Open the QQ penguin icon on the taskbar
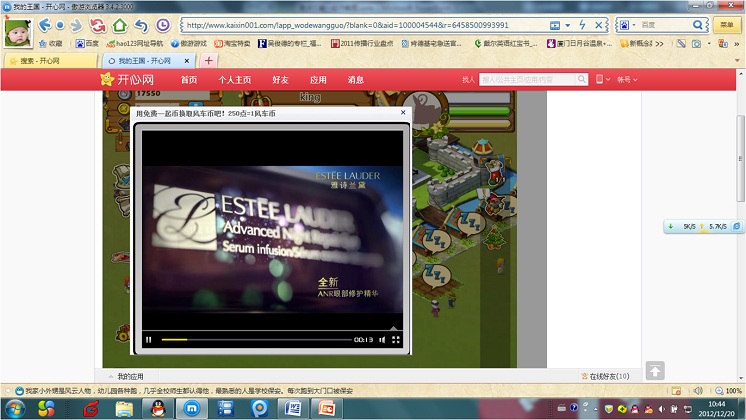 [158, 409]
